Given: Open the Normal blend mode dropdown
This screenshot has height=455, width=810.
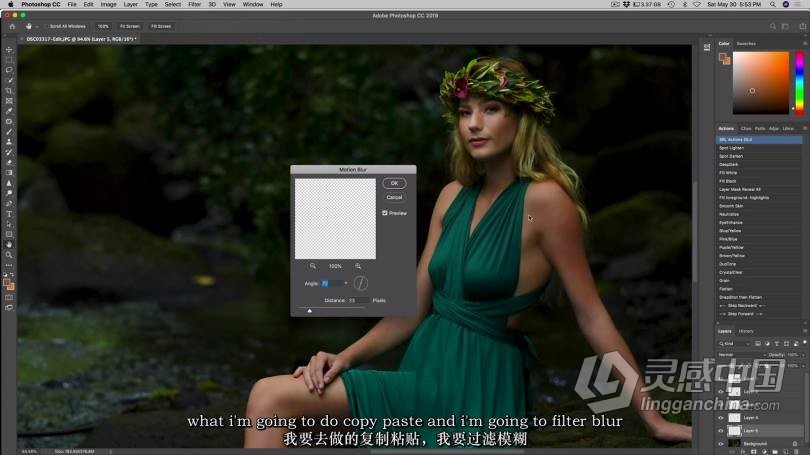Looking at the screenshot, I should pyautogui.click(x=742, y=355).
